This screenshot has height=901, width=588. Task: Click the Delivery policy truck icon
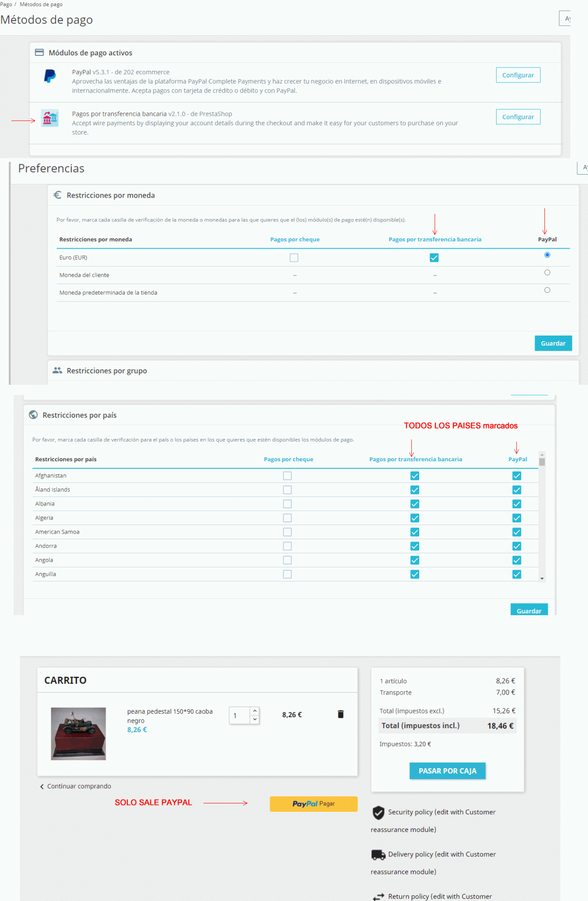click(378, 855)
